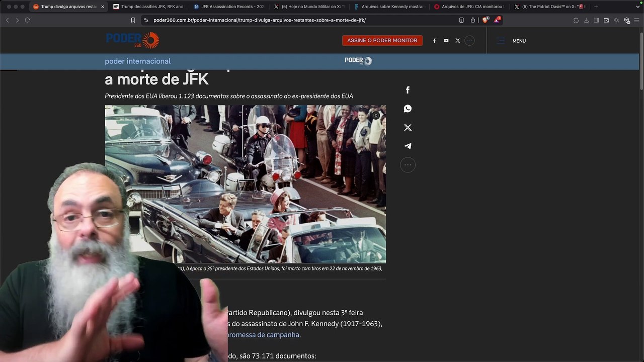Screen dimensions: 644x362
Task: Switch to Arquivos de JFK: CIA monitorou tab
Action: point(470,7)
